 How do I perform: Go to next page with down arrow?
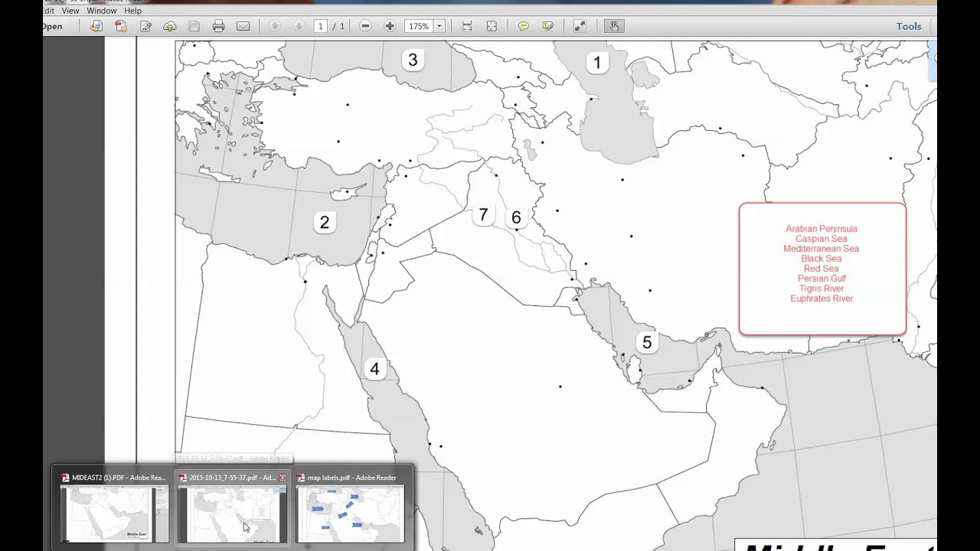(299, 26)
